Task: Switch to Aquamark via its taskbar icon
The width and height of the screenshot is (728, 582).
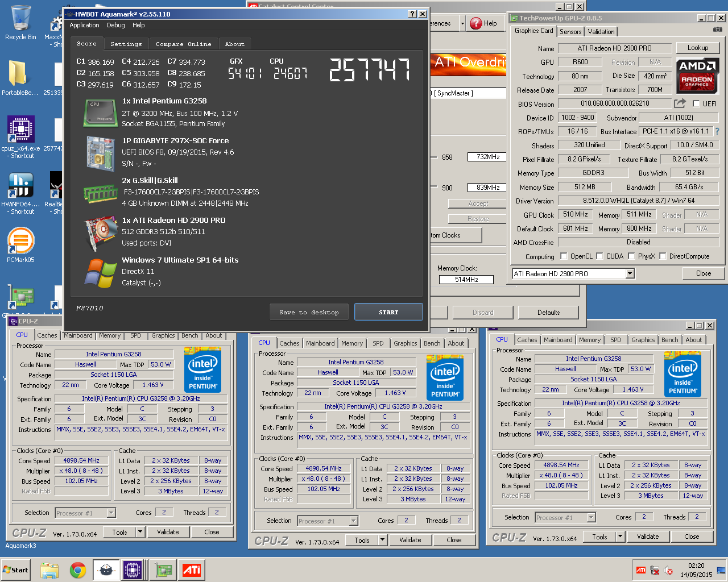Action: point(105,570)
